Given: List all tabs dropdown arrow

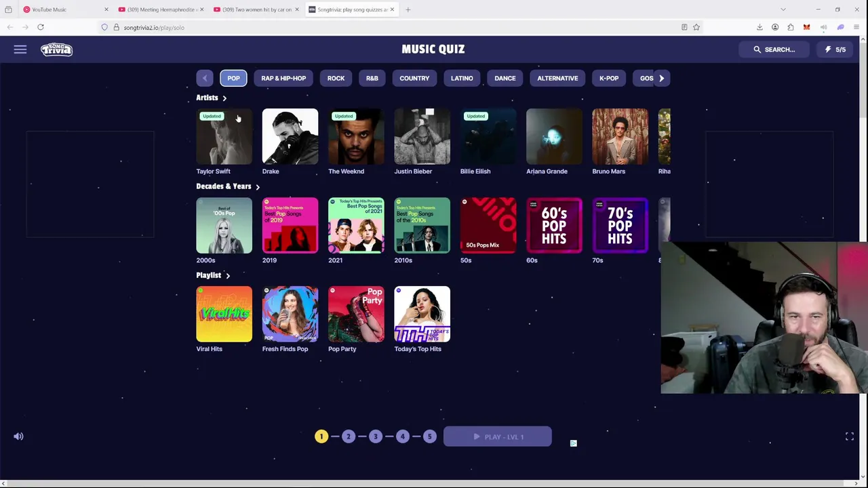Looking at the screenshot, I should tap(783, 9).
